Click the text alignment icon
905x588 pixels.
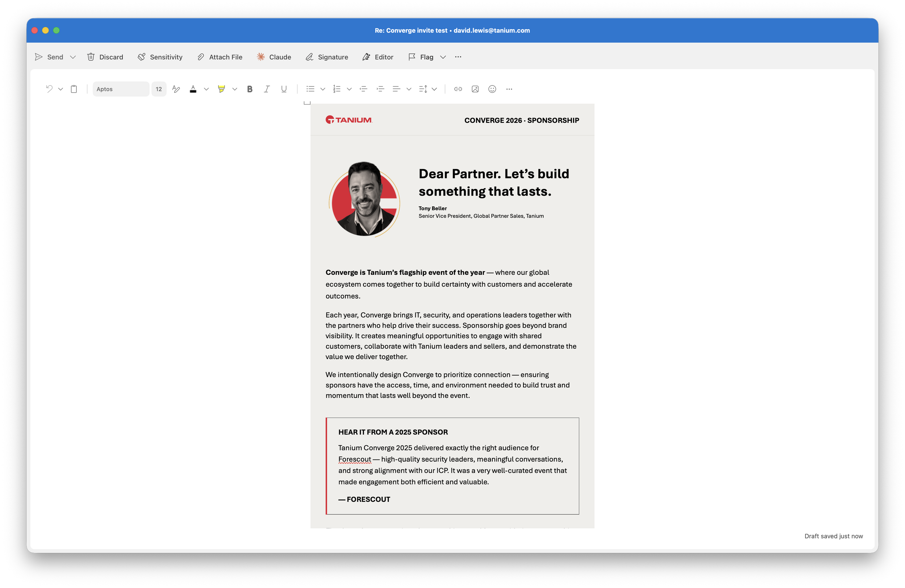click(396, 89)
